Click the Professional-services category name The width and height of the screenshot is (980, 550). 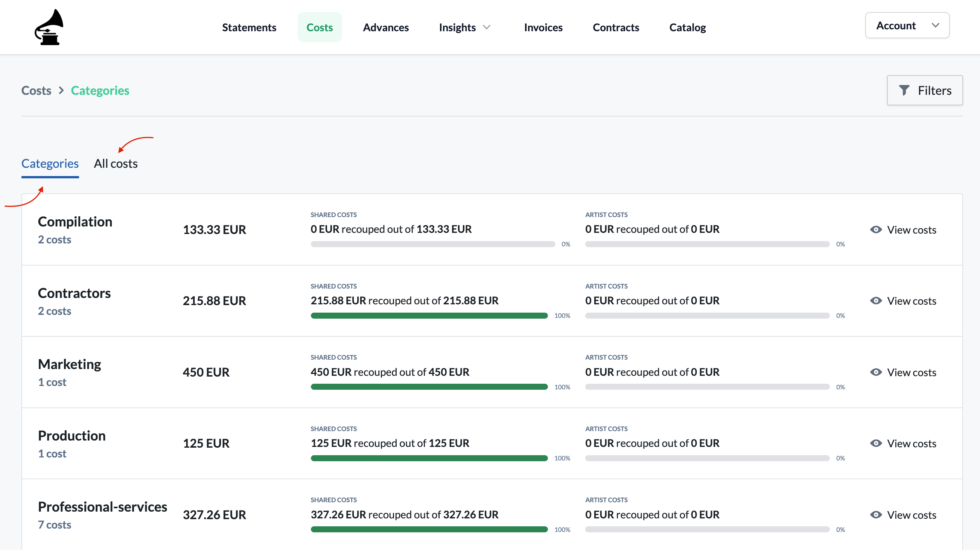coord(103,507)
